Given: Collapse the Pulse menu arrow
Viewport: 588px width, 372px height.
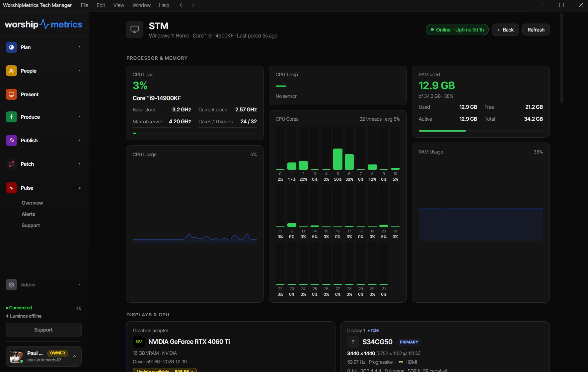Looking at the screenshot, I should click(x=80, y=188).
